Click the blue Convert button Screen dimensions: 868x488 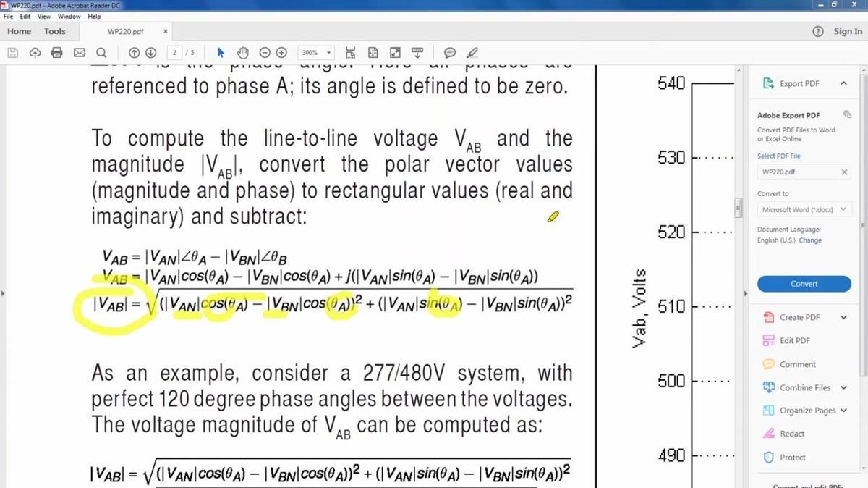pos(804,284)
